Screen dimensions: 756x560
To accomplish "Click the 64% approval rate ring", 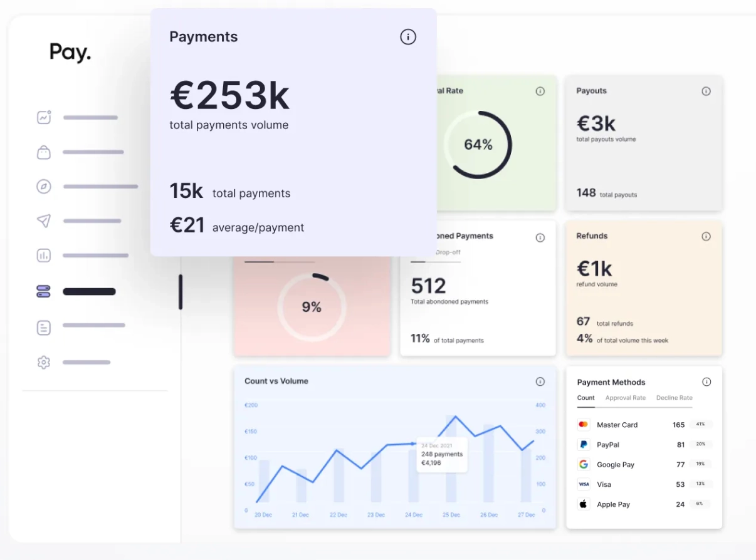I will [x=478, y=145].
